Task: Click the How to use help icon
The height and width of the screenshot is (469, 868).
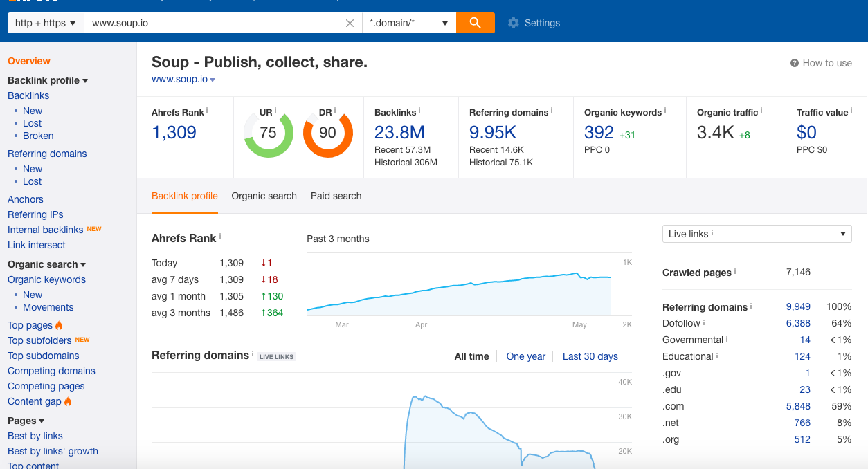Action: [795, 63]
